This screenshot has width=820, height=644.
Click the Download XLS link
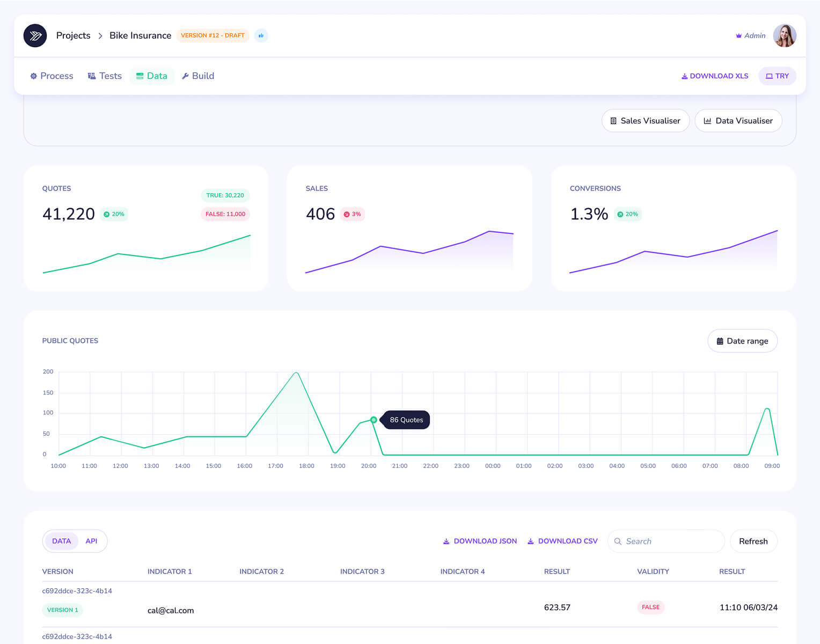(x=715, y=76)
